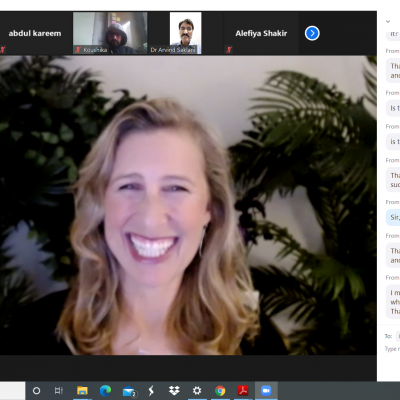Image resolution: width=400 pixels, height=400 pixels.
Task: Select the blue highlighted 'Sir,' chat message
Action: (x=393, y=217)
